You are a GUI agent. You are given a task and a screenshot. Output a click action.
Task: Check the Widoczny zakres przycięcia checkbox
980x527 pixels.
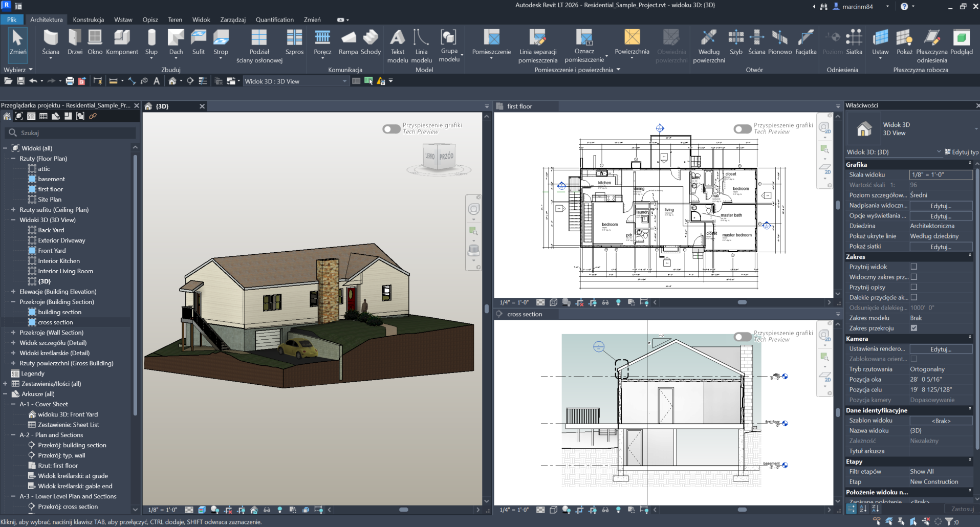click(914, 277)
